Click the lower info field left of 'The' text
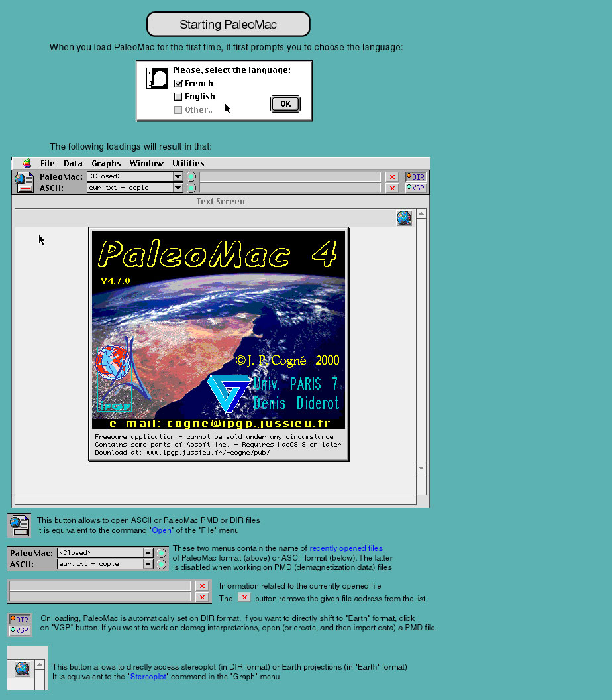This screenshot has width=612, height=700. (101, 597)
